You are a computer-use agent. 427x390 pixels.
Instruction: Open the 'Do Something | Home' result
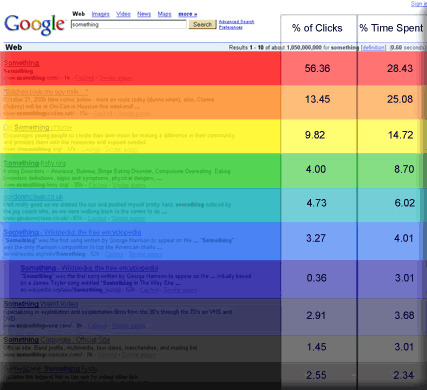click(x=38, y=127)
